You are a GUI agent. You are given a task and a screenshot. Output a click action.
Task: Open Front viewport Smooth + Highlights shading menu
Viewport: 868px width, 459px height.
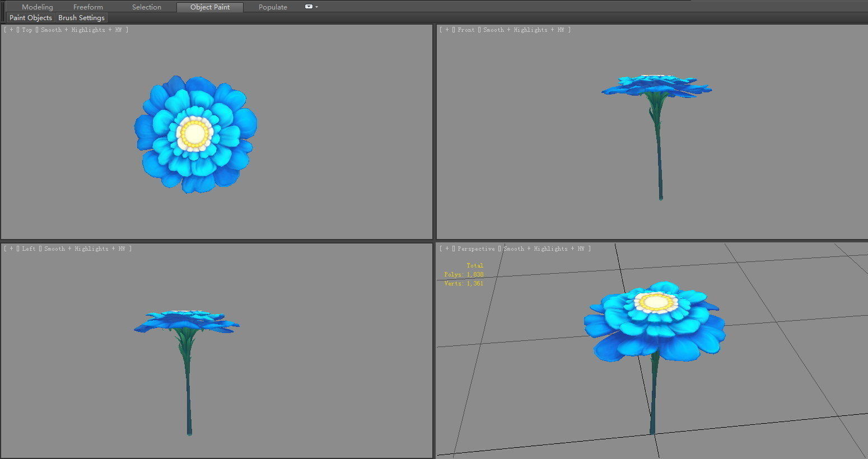coord(524,30)
